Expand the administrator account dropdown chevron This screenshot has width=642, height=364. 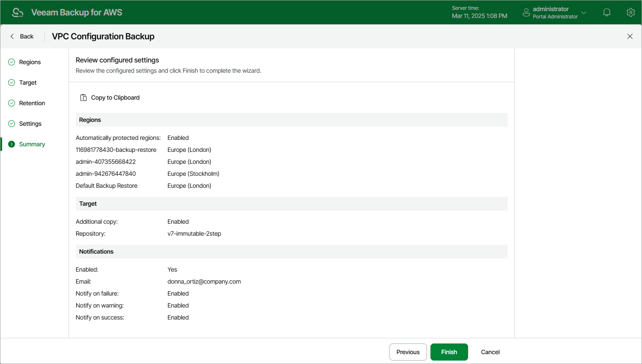coord(584,12)
